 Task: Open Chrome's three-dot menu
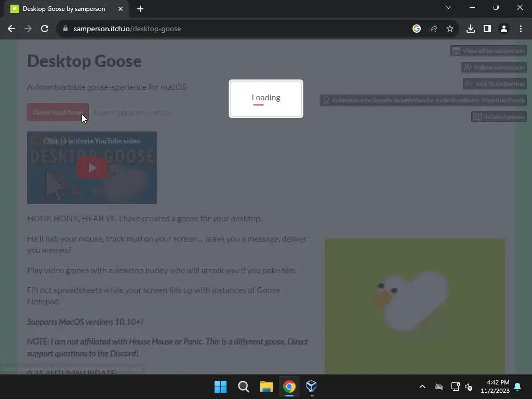pos(521,29)
